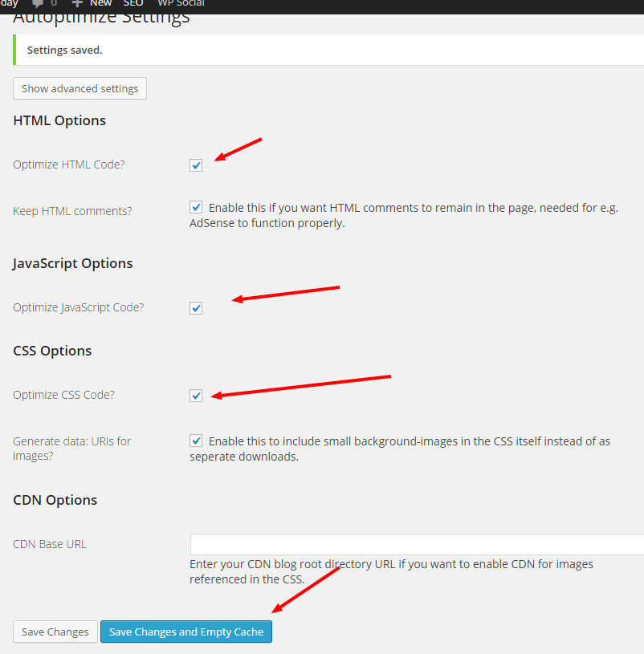
Task: Click the "HTML Options" section heading
Action: (59, 120)
